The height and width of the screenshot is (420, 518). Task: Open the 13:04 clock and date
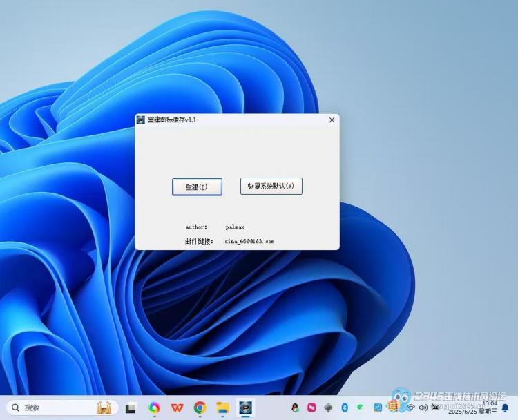tap(472, 408)
